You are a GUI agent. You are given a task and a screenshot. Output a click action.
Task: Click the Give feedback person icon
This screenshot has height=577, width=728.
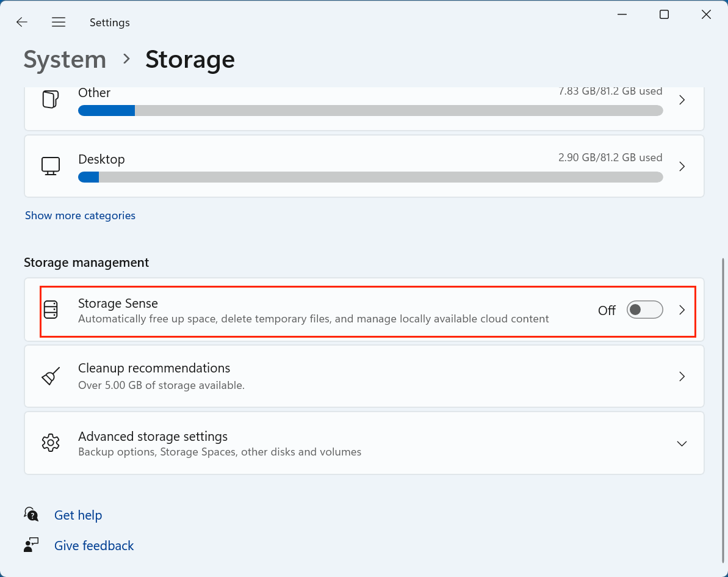tap(31, 544)
